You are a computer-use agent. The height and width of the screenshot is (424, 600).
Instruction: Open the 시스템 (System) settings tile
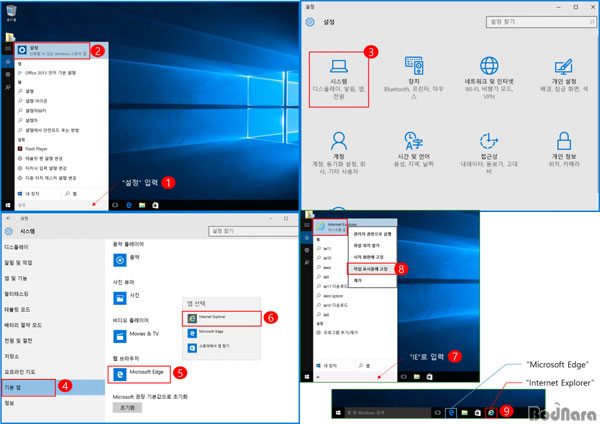(x=341, y=70)
